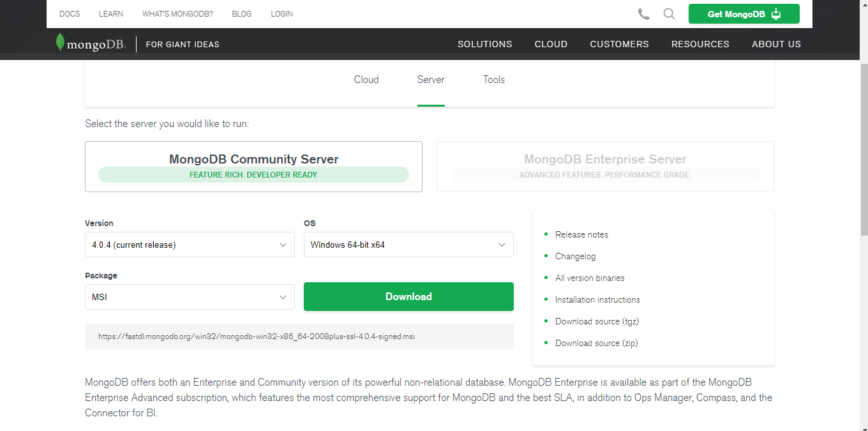Open the LEARN menu link
Image resolution: width=868 pixels, height=431 pixels.
coord(111,13)
